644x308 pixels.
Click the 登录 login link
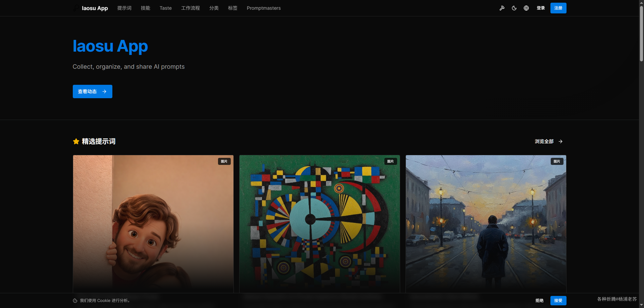pyautogui.click(x=541, y=8)
